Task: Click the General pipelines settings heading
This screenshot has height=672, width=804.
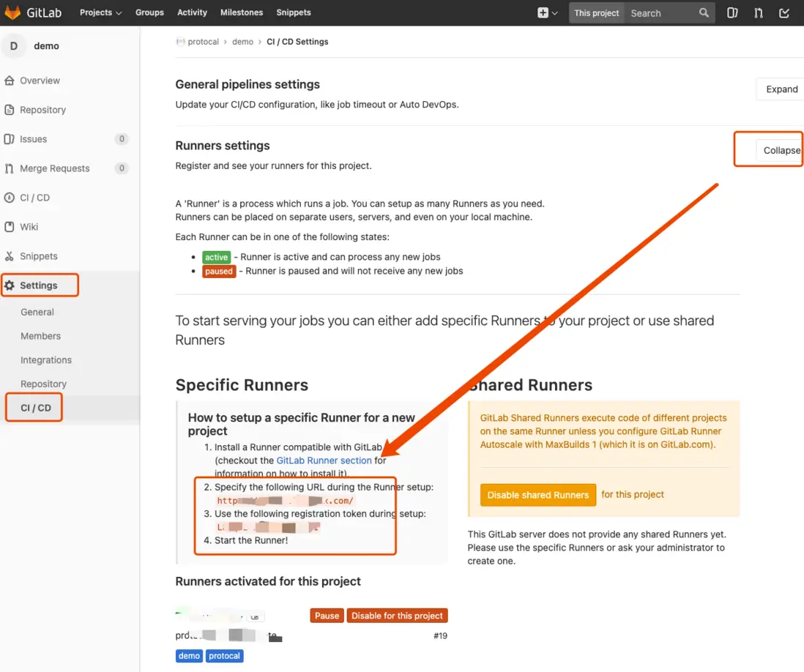Action: tap(247, 84)
